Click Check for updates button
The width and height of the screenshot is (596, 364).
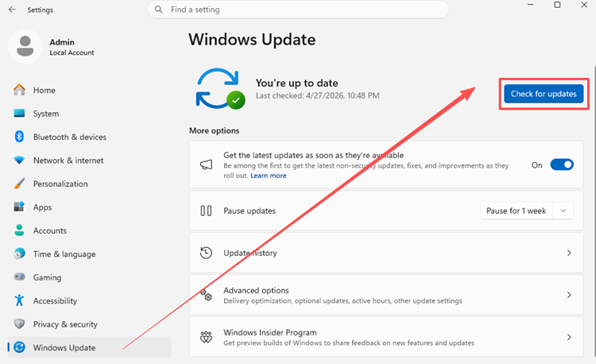click(x=544, y=94)
